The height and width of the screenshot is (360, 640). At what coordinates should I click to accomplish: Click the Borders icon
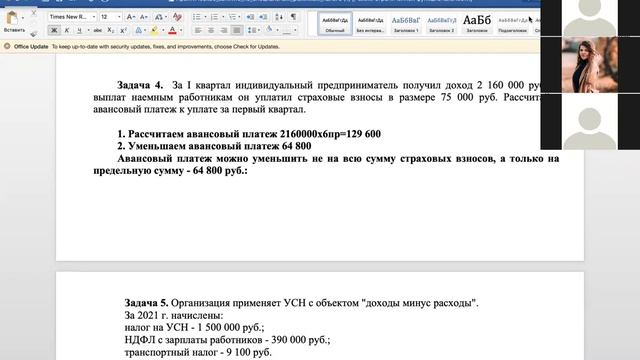pyautogui.click(x=287, y=30)
